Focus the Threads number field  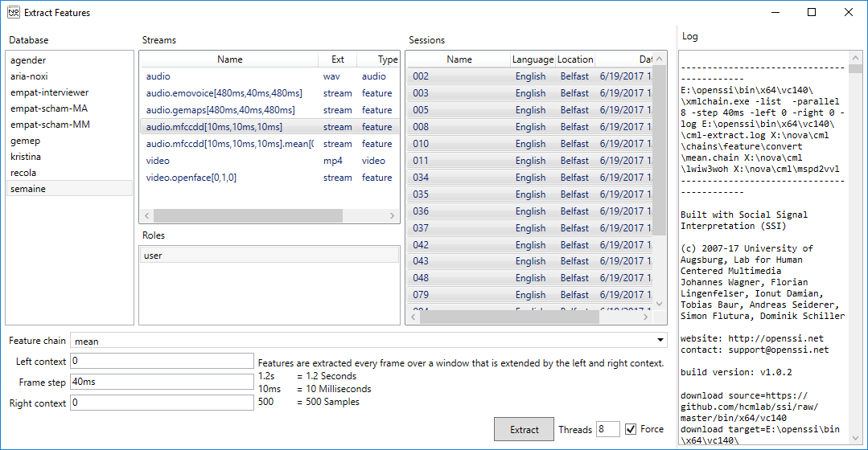point(607,429)
